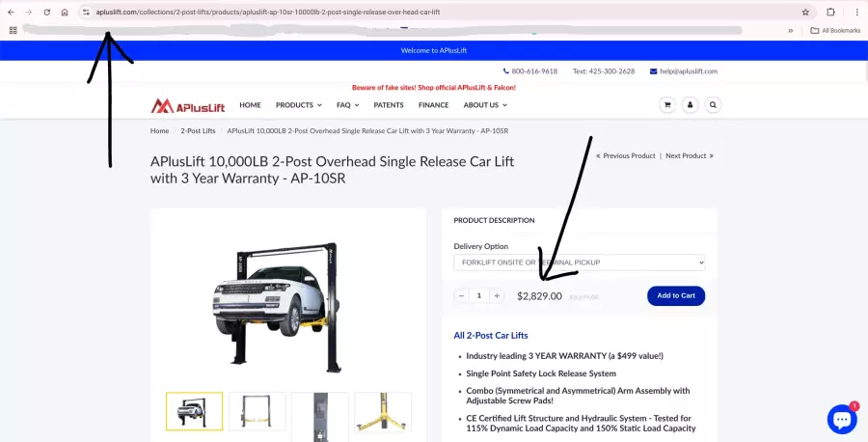Go to Previous Product
The width and height of the screenshot is (868, 442).
[626, 155]
